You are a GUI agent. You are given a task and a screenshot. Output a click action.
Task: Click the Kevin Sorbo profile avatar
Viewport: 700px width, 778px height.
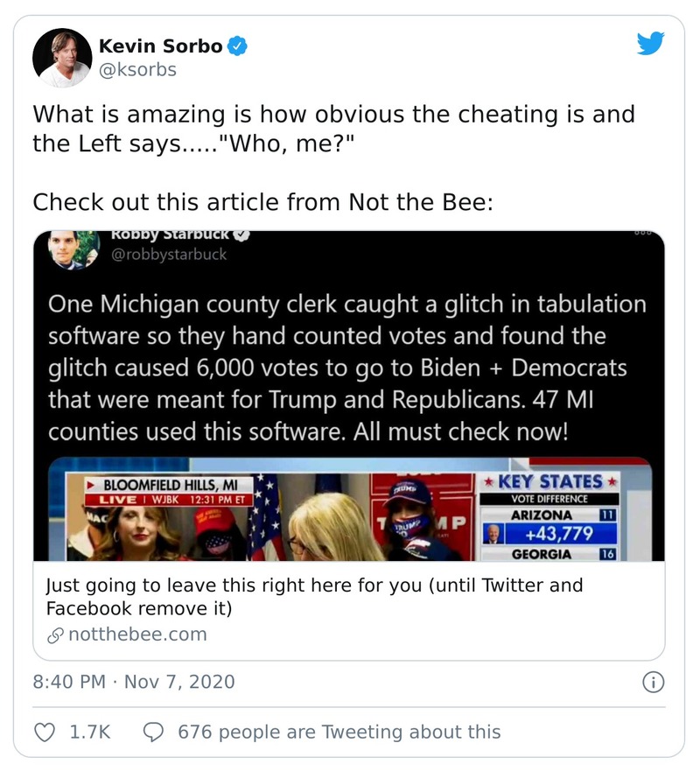(62, 58)
